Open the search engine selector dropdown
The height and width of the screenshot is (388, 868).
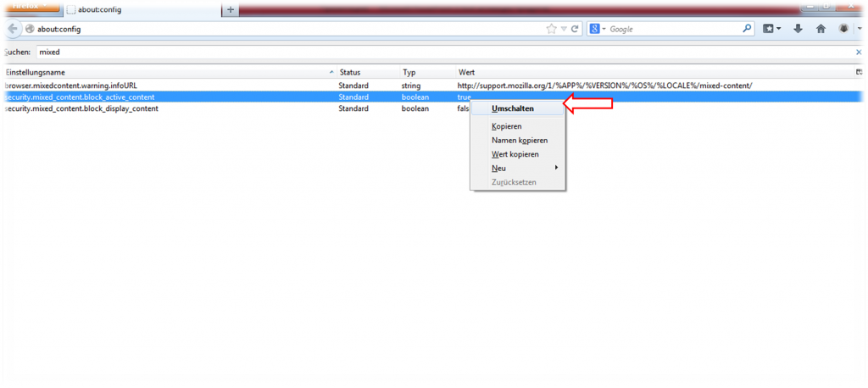(598, 29)
